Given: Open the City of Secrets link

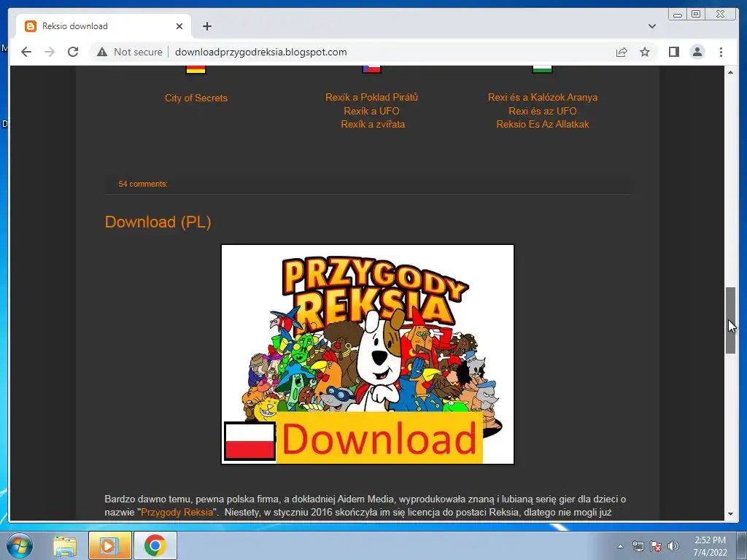Looking at the screenshot, I should click(196, 98).
